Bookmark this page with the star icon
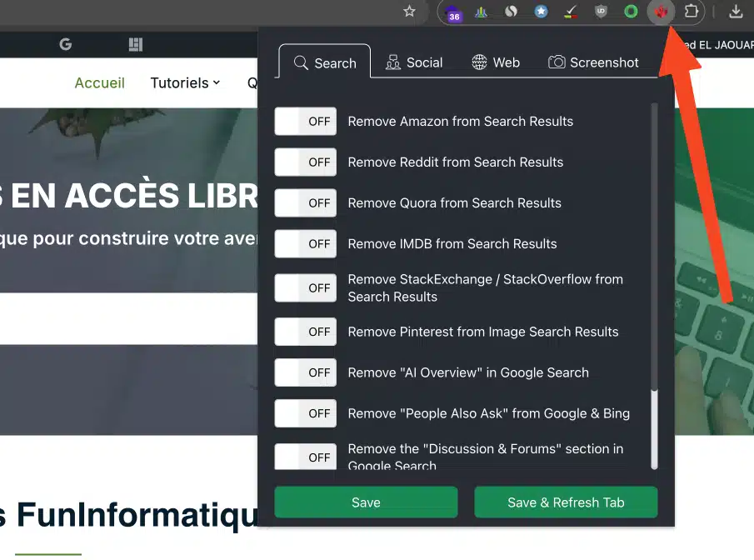This screenshot has width=754, height=560. tap(409, 12)
